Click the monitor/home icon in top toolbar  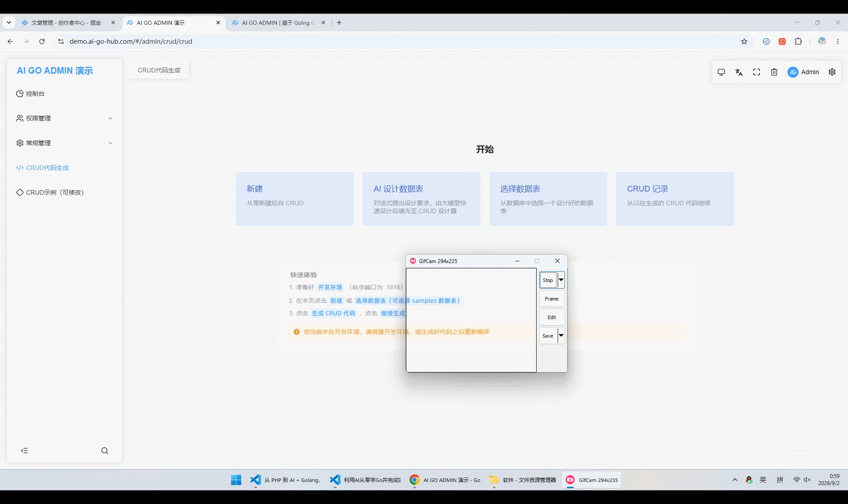tap(721, 72)
